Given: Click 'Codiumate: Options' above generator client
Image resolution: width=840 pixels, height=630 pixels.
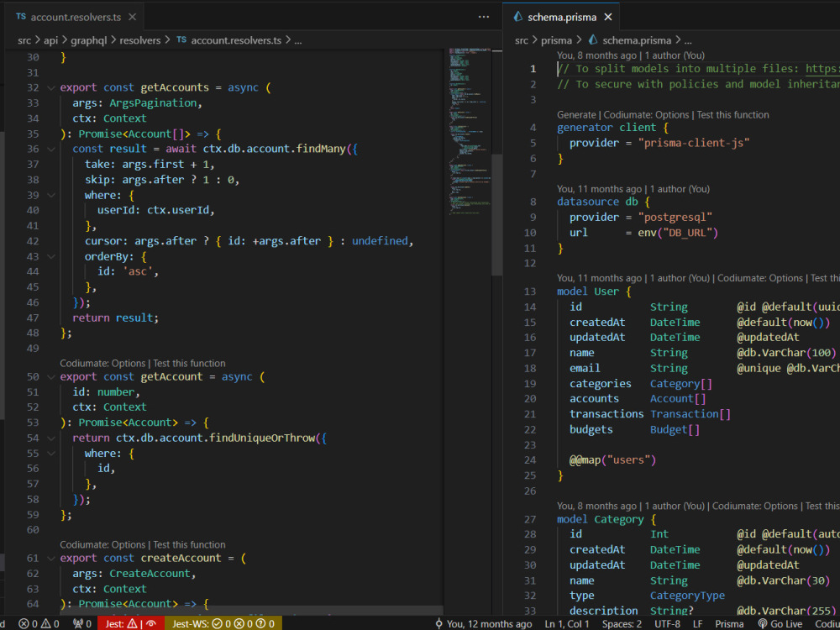Looking at the screenshot, I should (646, 114).
